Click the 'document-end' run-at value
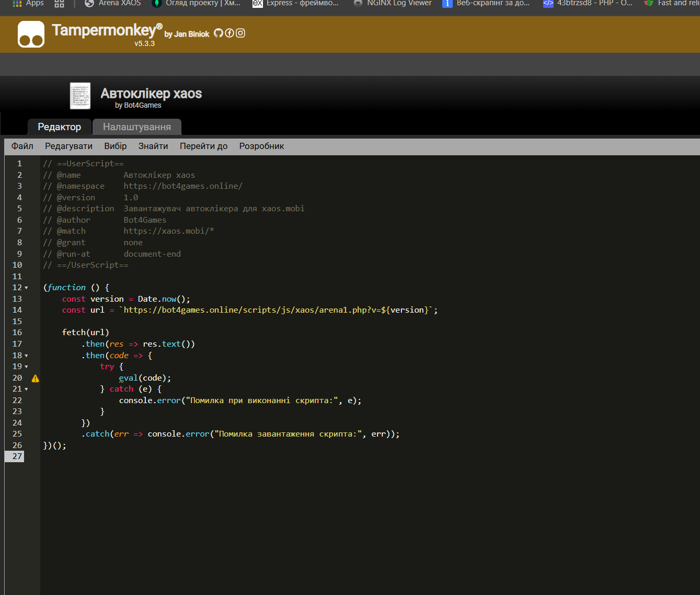Viewport: 700px width, 595px height. click(152, 254)
